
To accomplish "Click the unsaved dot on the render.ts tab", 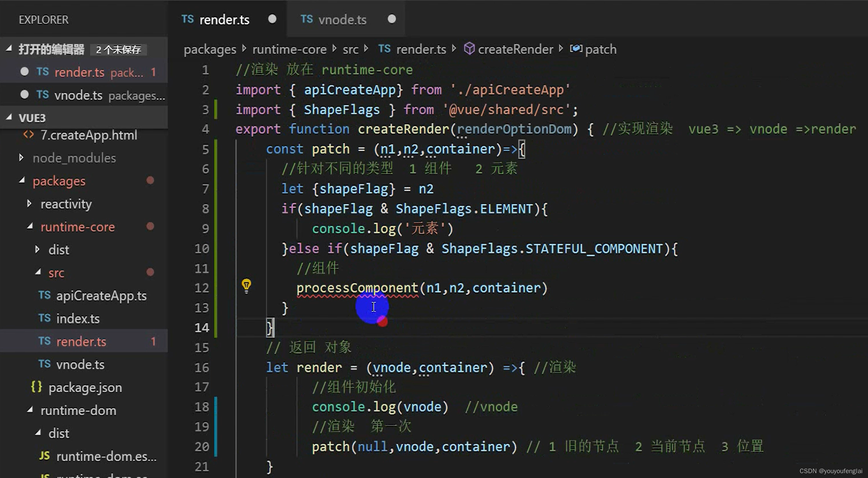I will (272, 19).
